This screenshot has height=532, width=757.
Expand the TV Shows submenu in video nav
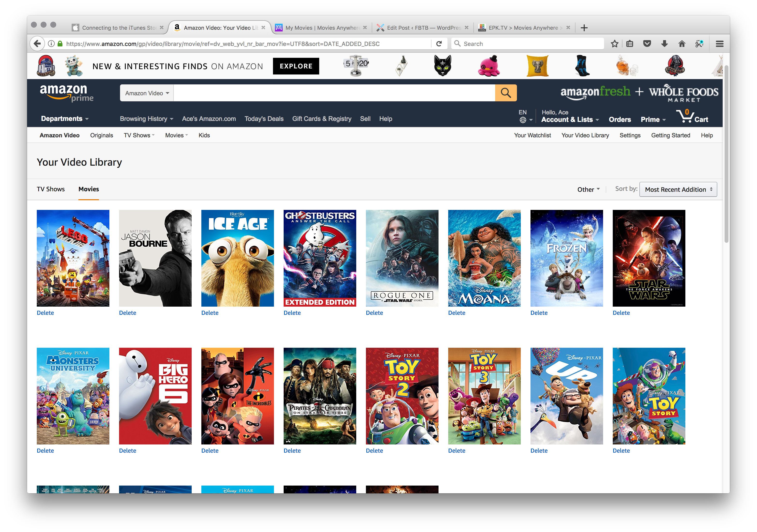point(139,135)
